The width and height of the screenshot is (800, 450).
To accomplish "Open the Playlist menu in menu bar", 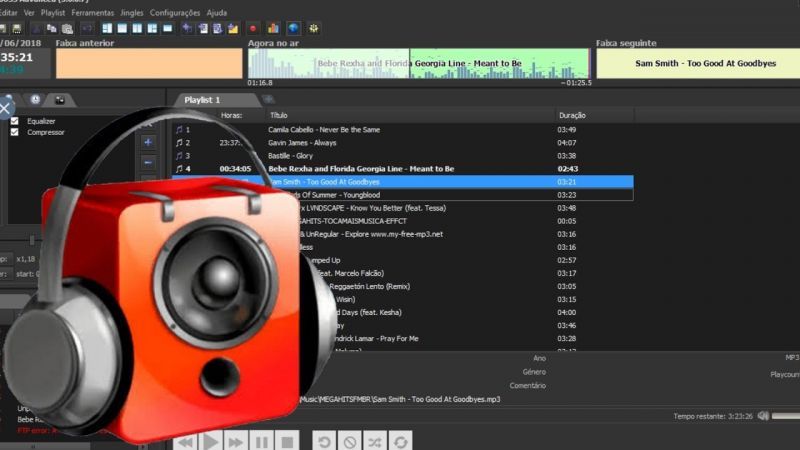I will [x=53, y=13].
